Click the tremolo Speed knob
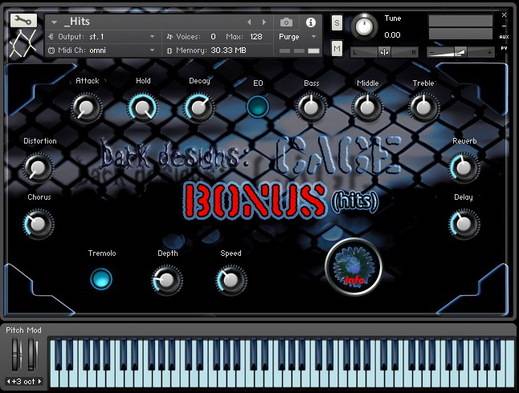 [230, 280]
